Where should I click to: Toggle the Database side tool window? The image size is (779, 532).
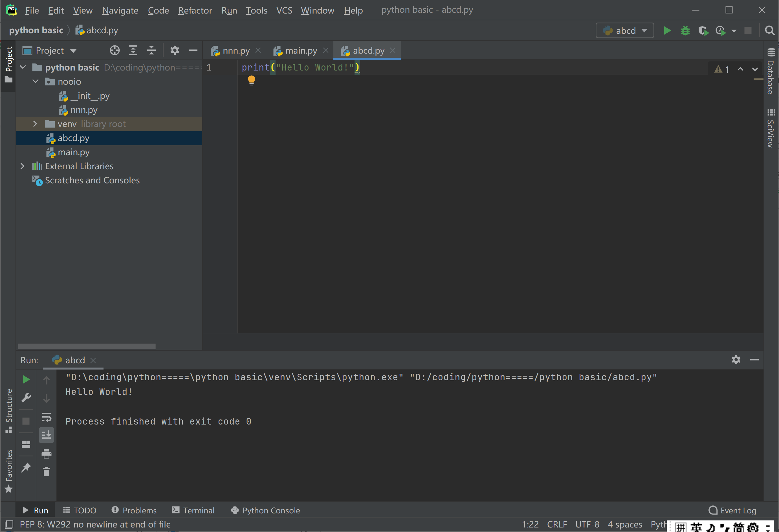tap(771, 71)
